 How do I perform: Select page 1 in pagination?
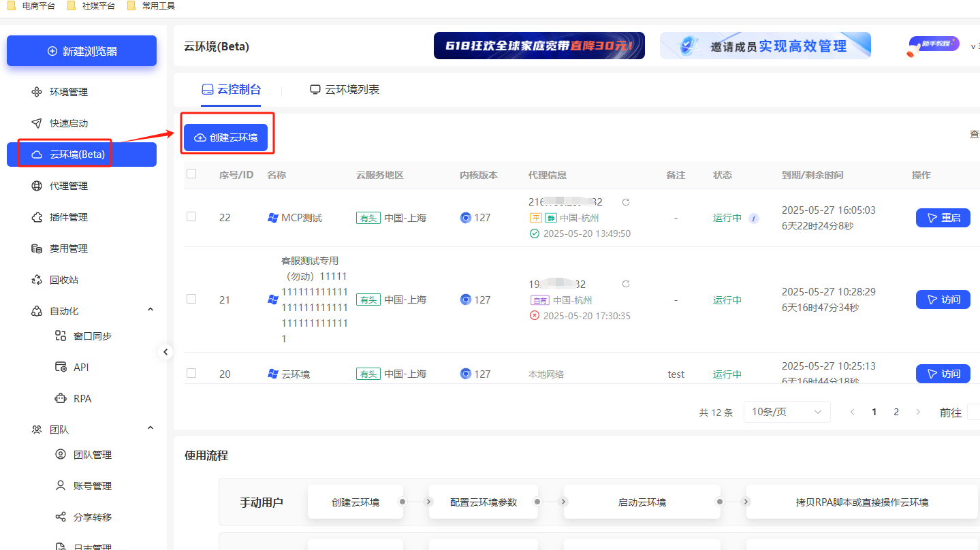[874, 412]
